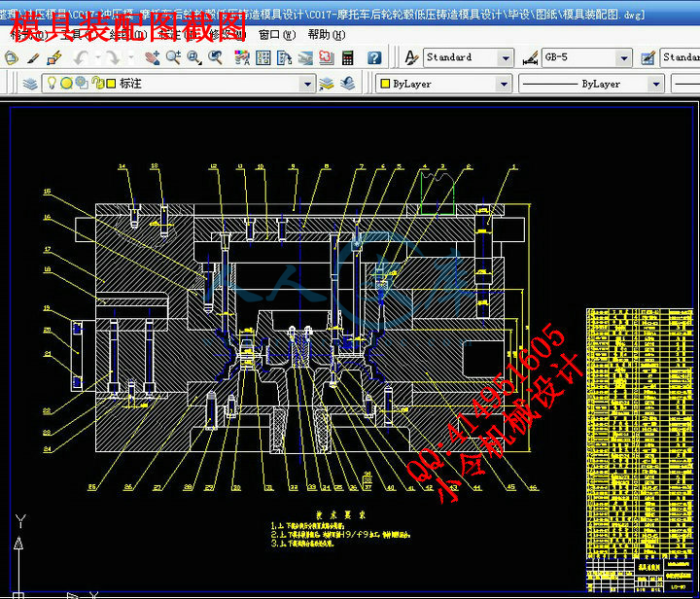This screenshot has width=700, height=599.
Task: Click the UCS Y-axis icon
Action: tap(19, 555)
